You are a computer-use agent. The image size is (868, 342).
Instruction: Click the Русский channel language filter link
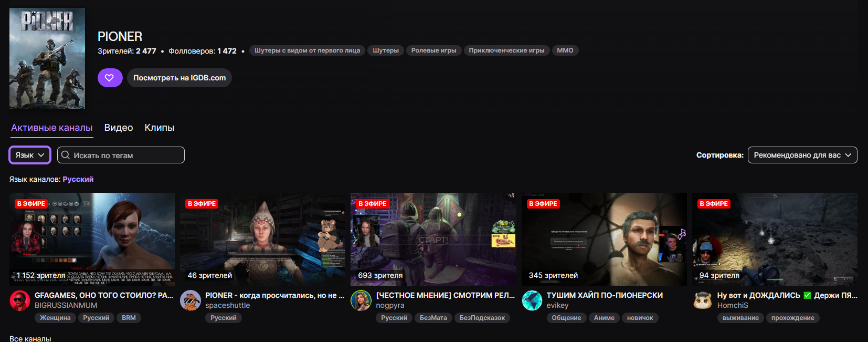[78, 179]
